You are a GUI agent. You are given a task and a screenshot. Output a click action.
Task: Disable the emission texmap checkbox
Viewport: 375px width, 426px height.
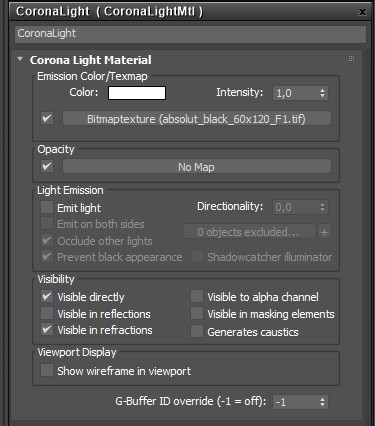tap(47, 118)
